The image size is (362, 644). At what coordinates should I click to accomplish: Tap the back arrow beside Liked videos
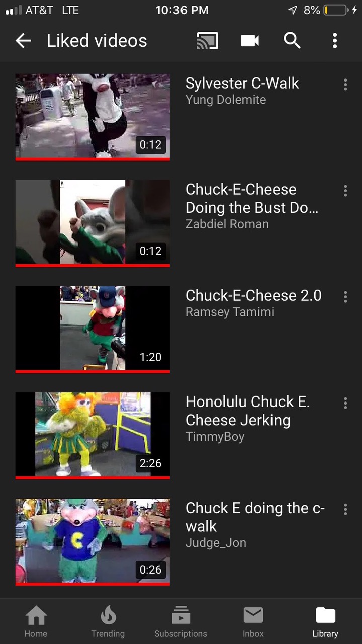(x=23, y=41)
